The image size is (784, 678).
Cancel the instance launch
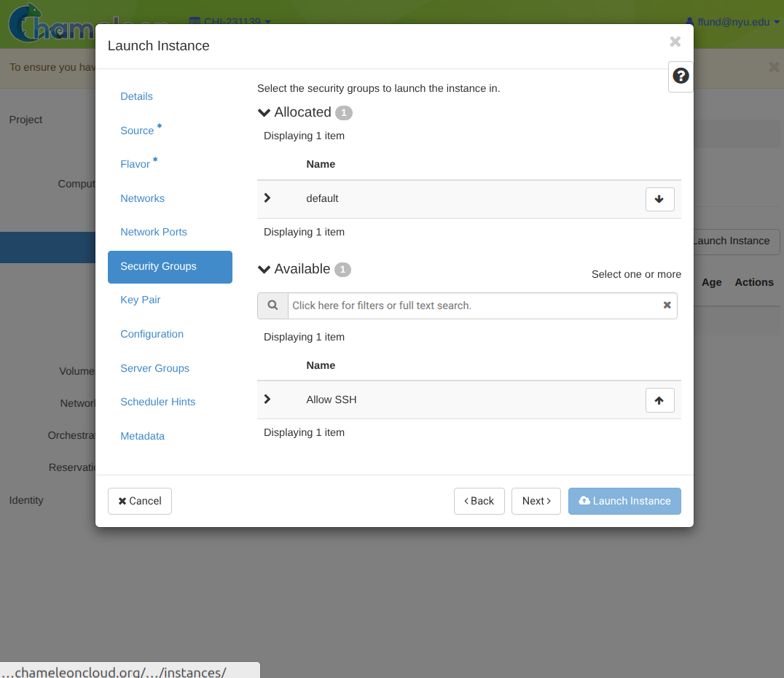click(x=140, y=501)
